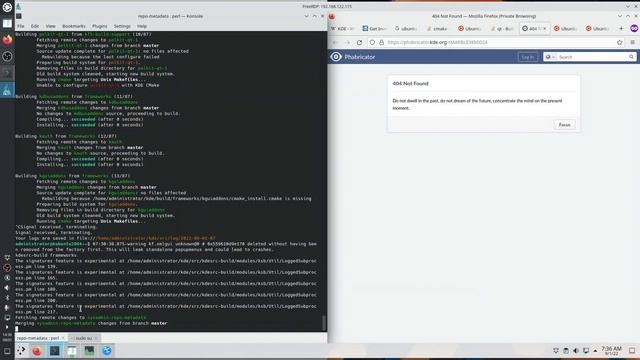Click the tracking protection shield icon

click(x=372, y=42)
